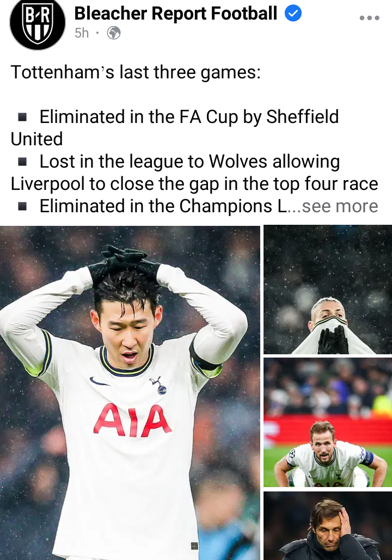Open photo of coach holding his head
Viewport: 392px width, 560px height.
[328, 526]
